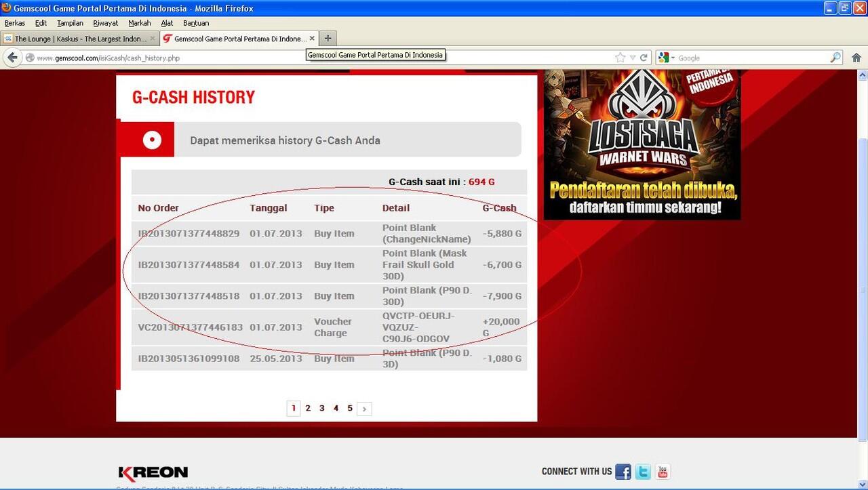
Task: Open the Facebook social icon
Action: pyautogui.click(x=623, y=472)
